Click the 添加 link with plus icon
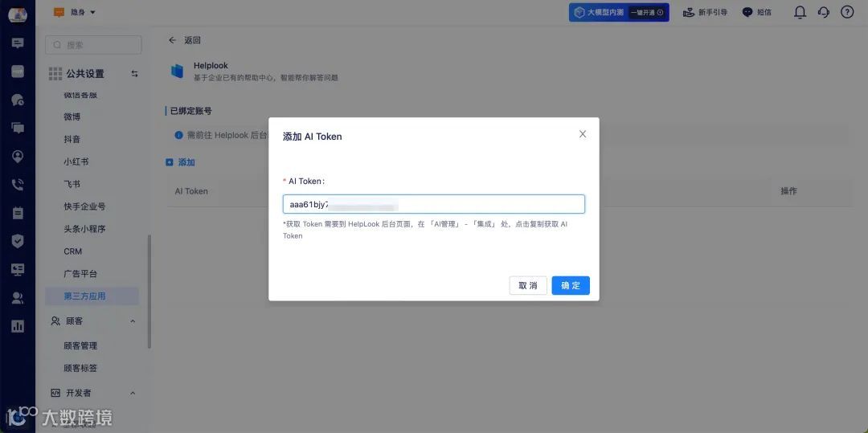The width and height of the screenshot is (868, 433). (x=181, y=162)
